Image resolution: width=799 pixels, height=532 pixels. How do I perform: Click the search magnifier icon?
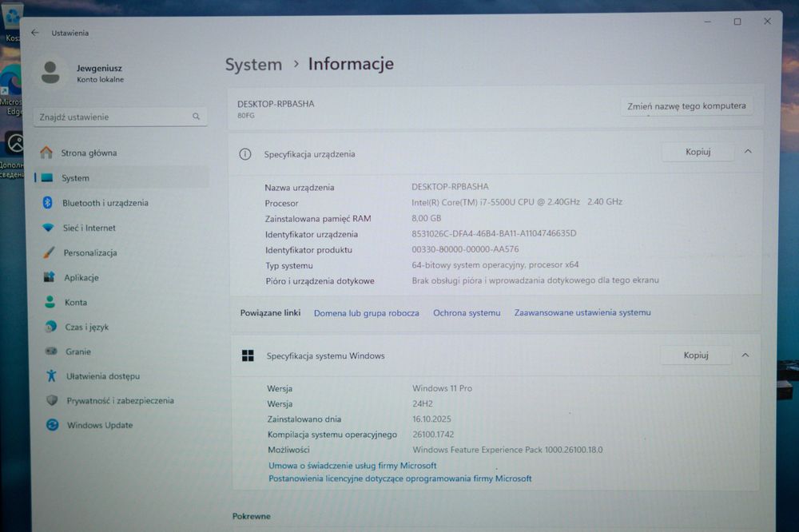[x=197, y=117]
